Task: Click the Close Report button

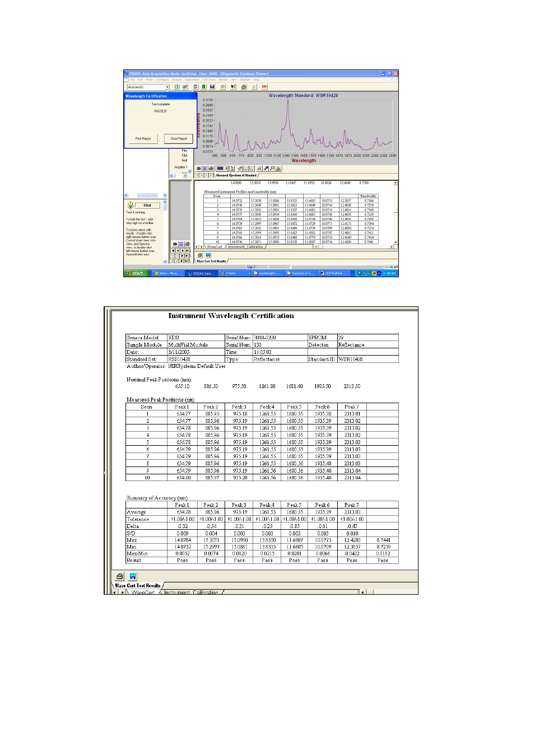Action: pyautogui.click(x=179, y=138)
